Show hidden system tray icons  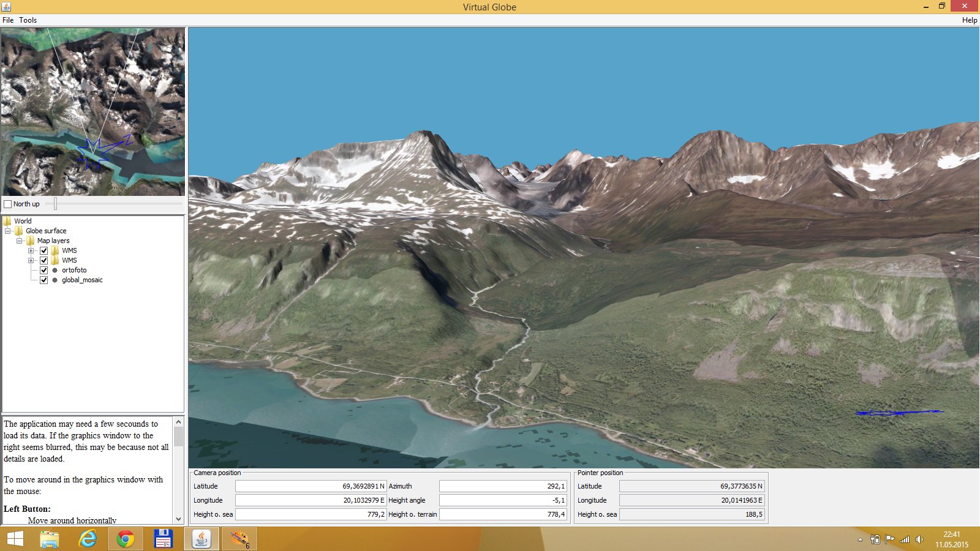pos(860,539)
